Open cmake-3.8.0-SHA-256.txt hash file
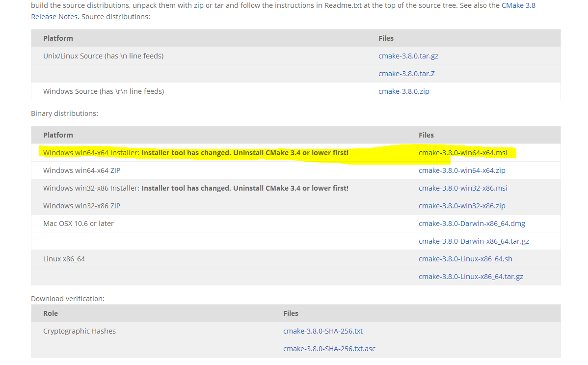This screenshot has width=588, height=365. pos(323,331)
